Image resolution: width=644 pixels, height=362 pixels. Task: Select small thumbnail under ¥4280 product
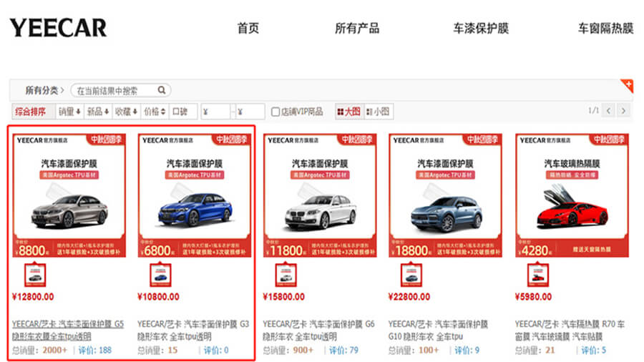[x=538, y=275]
